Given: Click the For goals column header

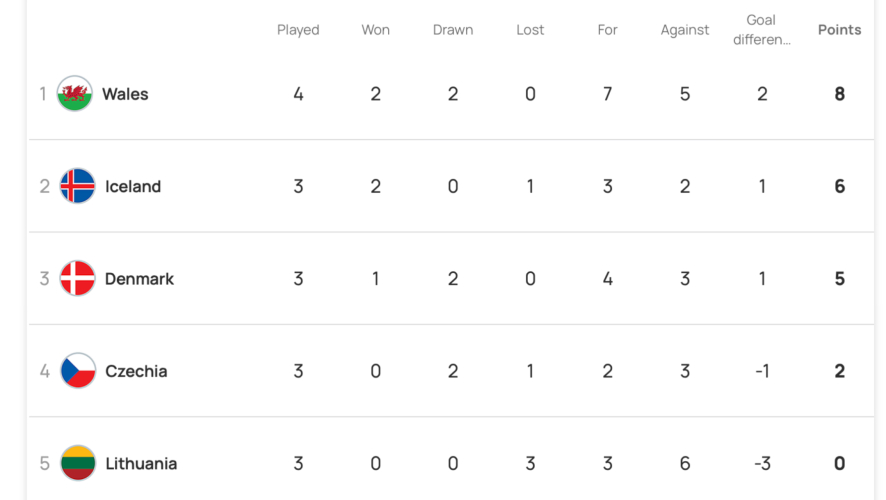Looking at the screenshot, I should tap(608, 30).
